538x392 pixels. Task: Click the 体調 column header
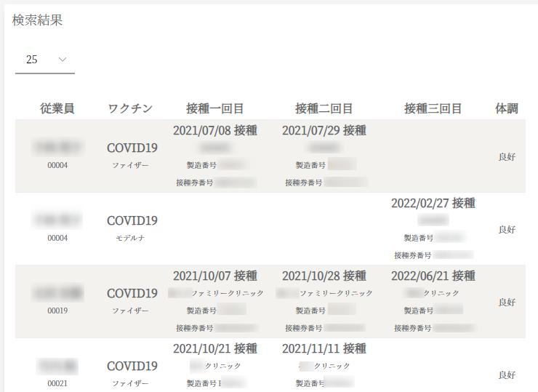[506, 108]
